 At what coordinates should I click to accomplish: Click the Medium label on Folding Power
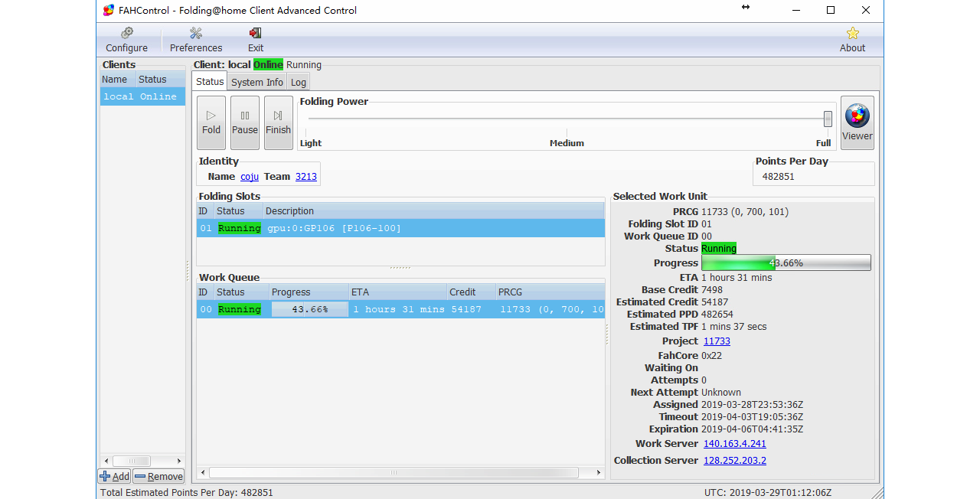point(567,143)
